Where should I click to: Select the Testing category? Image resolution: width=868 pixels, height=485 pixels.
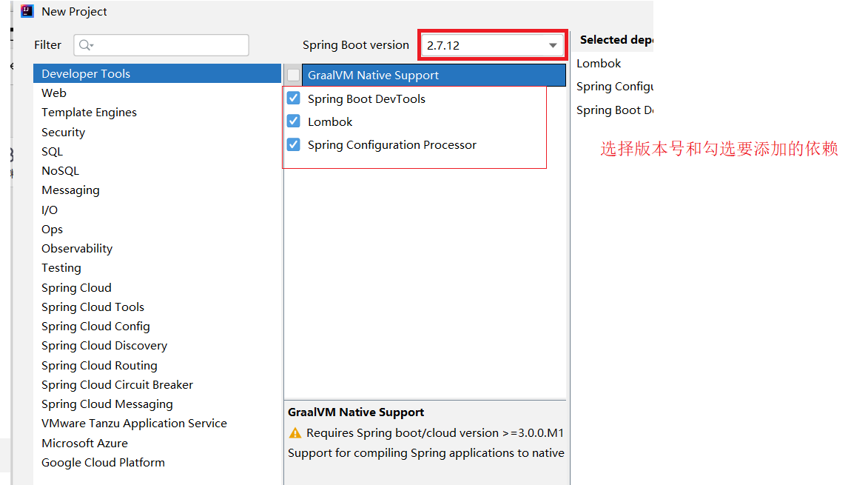[x=61, y=267]
